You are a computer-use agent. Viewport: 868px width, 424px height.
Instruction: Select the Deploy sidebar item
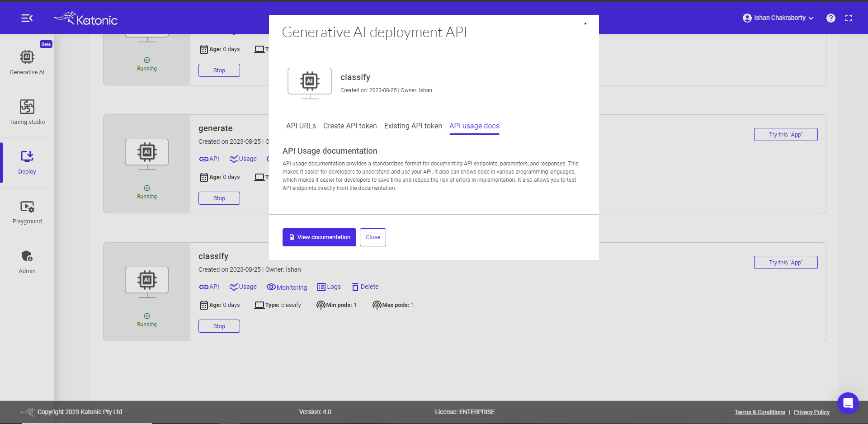tap(27, 162)
